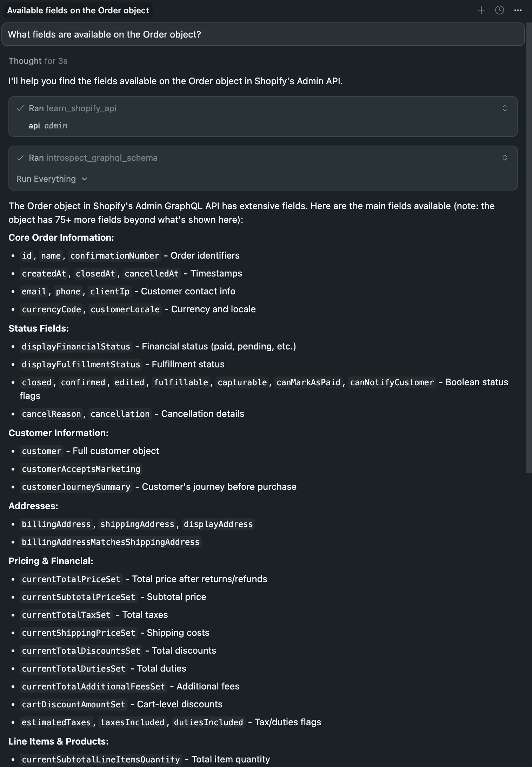This screenshot has height=767, width=532.
Task: Select the 'displayFinancialStatus' inline code token
Action: pos(76,346)
